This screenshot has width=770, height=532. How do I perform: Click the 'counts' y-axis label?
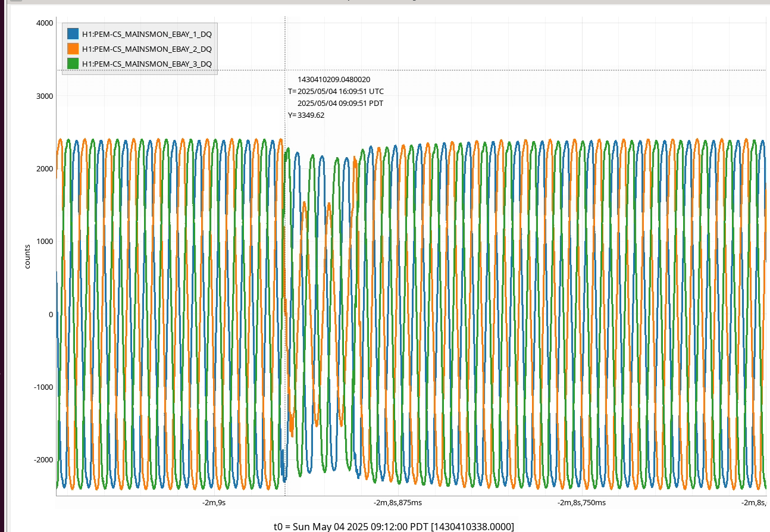[27, 255]
